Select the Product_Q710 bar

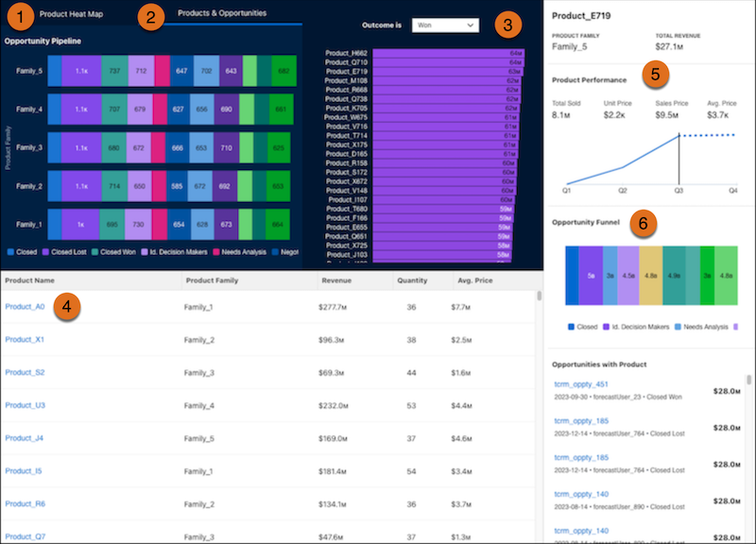tap(448, 62)
